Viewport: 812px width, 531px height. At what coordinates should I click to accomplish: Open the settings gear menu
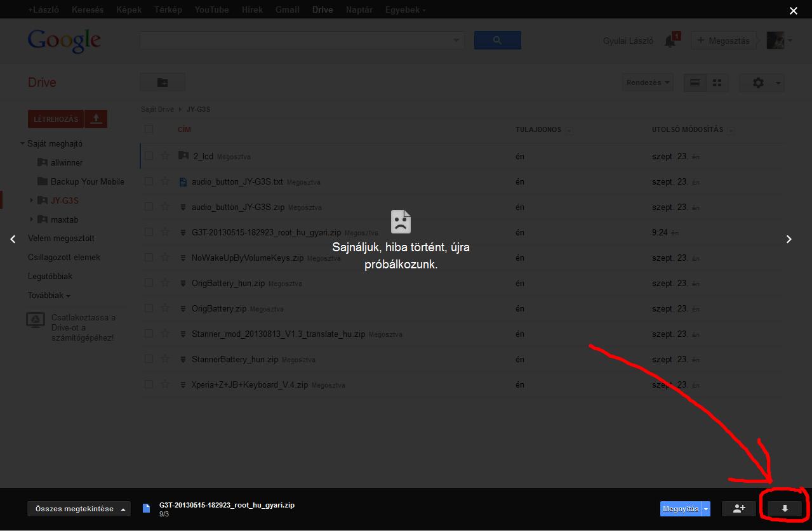(763, 82)
